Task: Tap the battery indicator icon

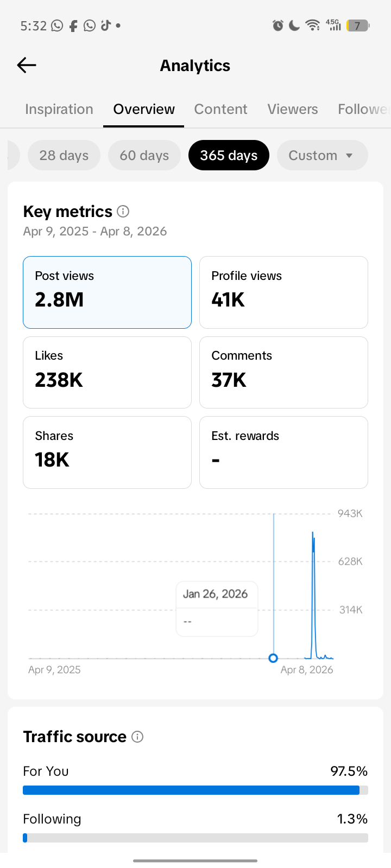Action: point(357,25)
